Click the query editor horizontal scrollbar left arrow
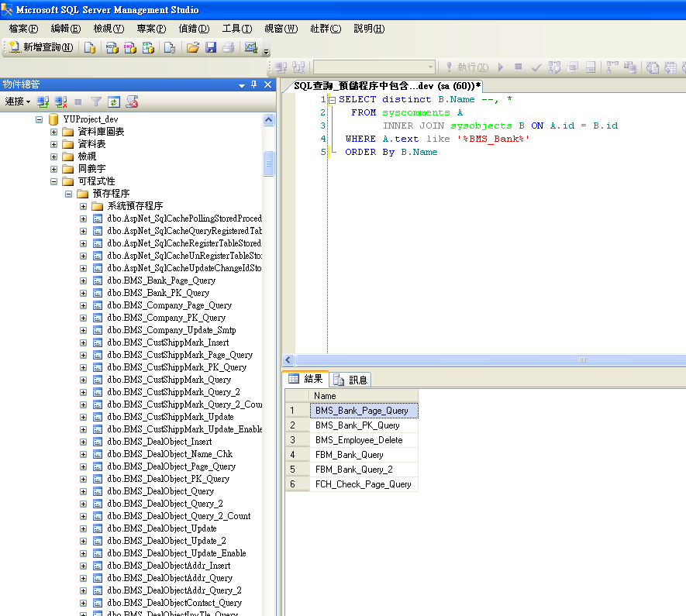This screenshot has height=616, width=686. tap(288, 360)
